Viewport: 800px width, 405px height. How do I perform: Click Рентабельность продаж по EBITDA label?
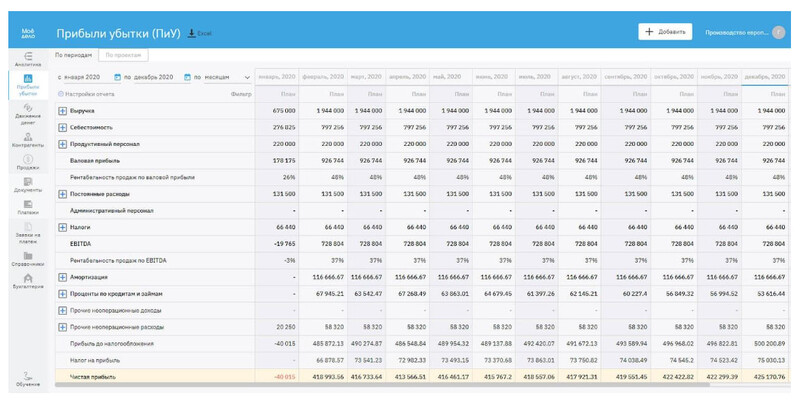pyautogui.click(x=118, y=261)
